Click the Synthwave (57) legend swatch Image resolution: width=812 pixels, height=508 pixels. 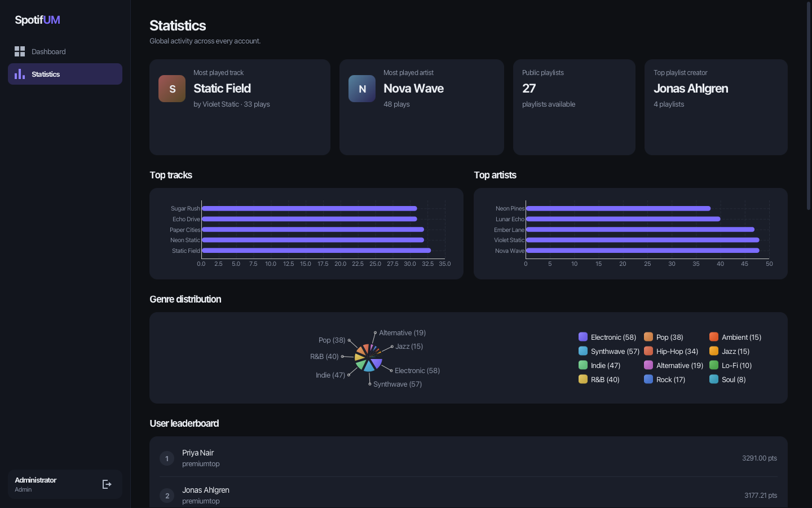(x=583, y=351)
